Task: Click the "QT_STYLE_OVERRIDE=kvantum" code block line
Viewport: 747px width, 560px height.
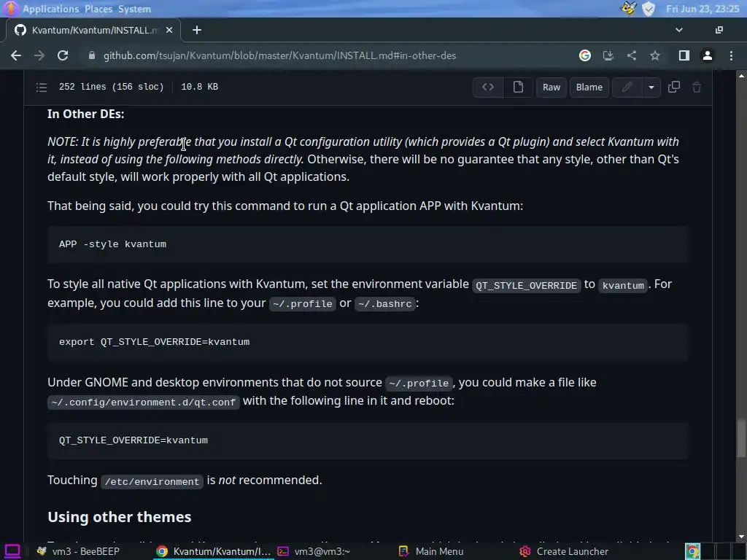Action: pyautogui.click(x=133, y=440)
